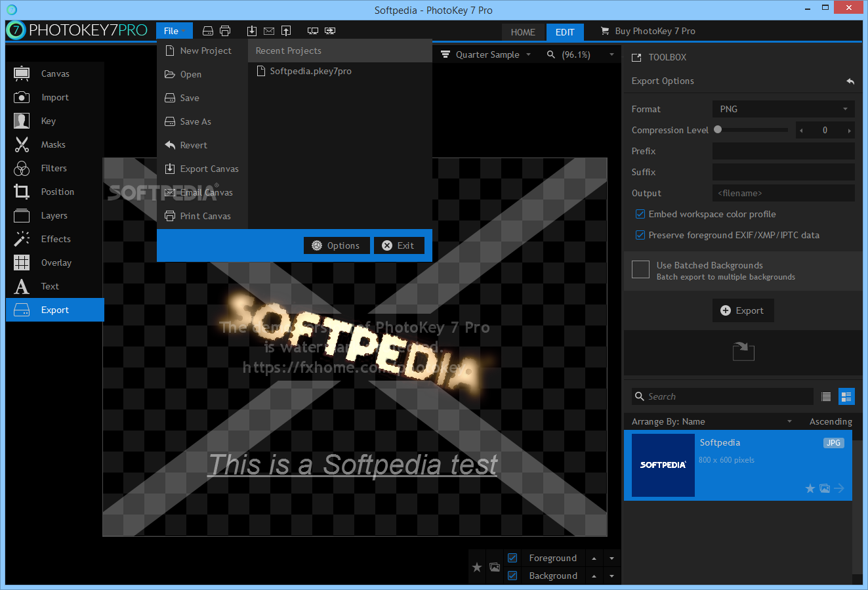868x590 pixels.
Task: Choose Open from File menu
Action: [202, 74]
